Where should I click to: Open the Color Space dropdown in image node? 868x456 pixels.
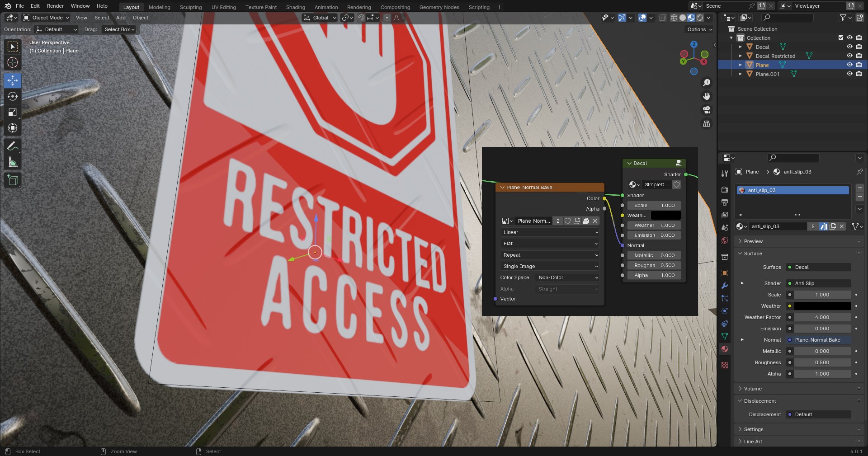(567, 277)
